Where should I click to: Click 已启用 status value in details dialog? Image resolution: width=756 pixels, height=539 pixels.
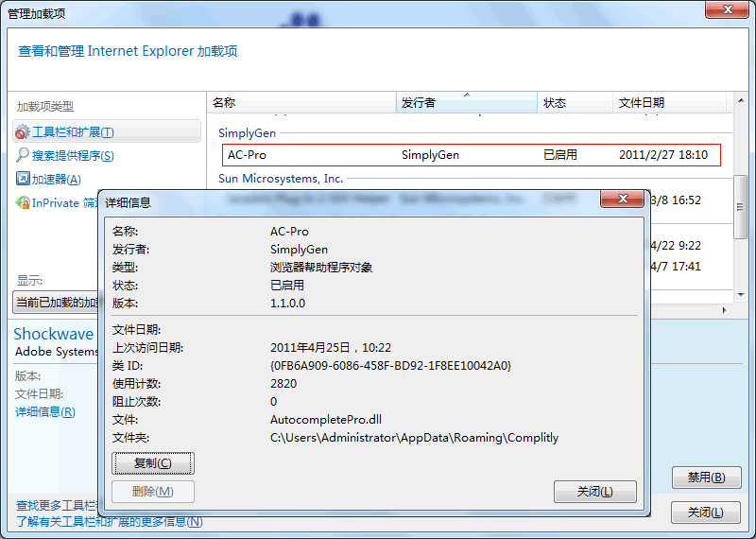point(287,286)
